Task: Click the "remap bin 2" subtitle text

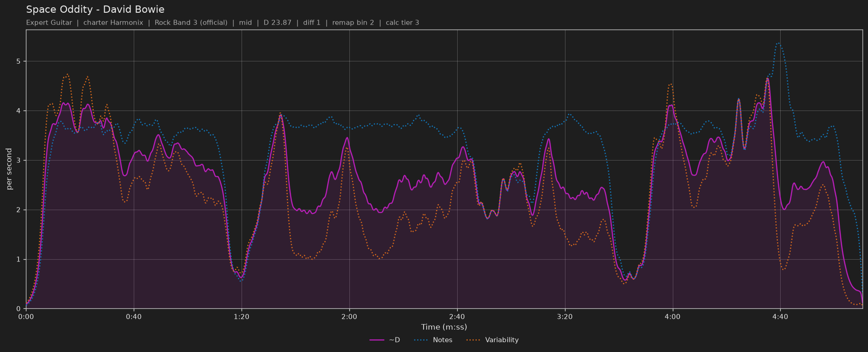Action: 353,23
